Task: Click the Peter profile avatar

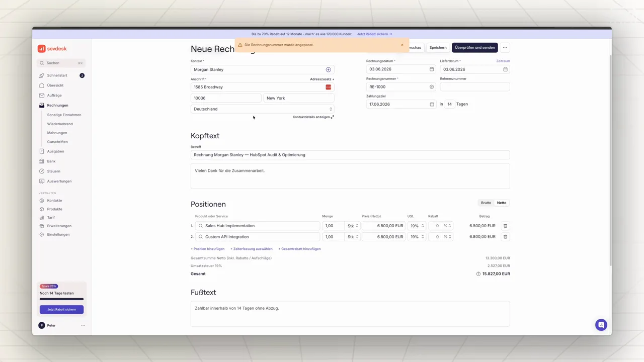Action: 42,325
